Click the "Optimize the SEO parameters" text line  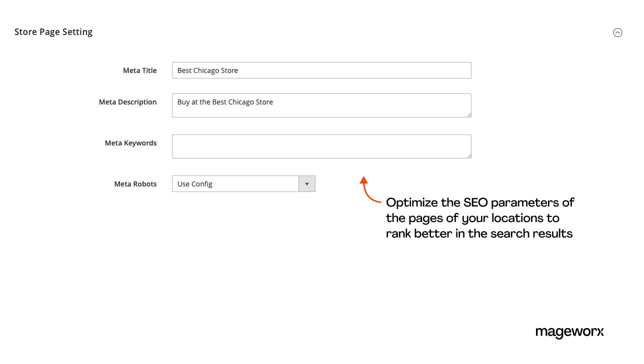click(x=480, y=202)
